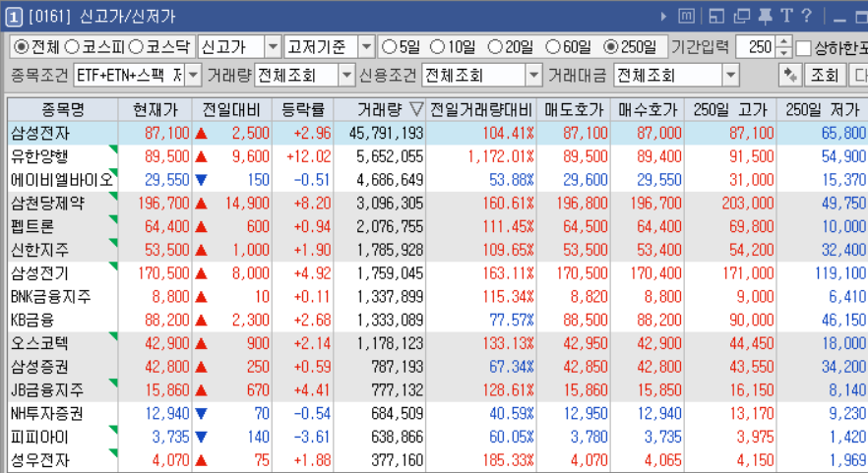Select the 에이비엘바이오 stock name
868x473 pixels.
pos(61,180)
